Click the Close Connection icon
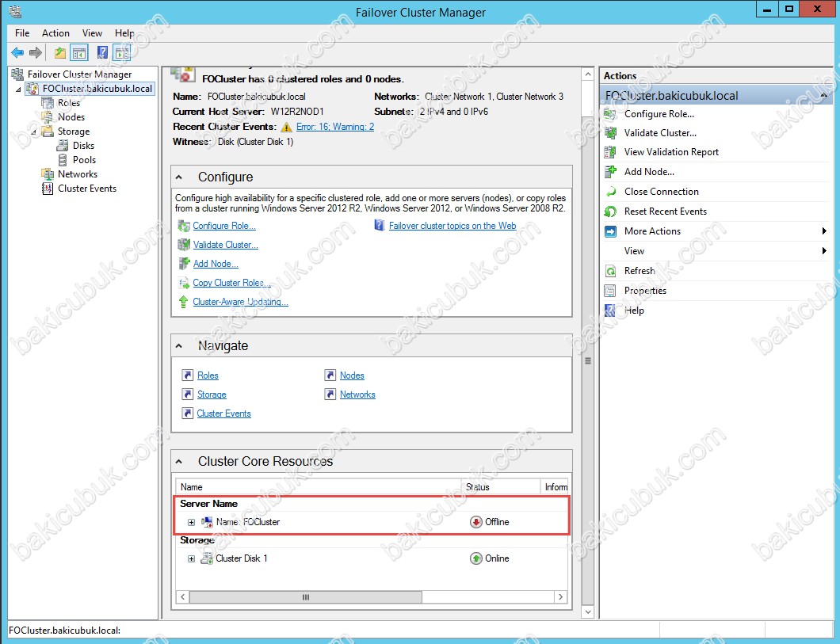The width and height of the screenshot is (840, 644). click(610, 192)
